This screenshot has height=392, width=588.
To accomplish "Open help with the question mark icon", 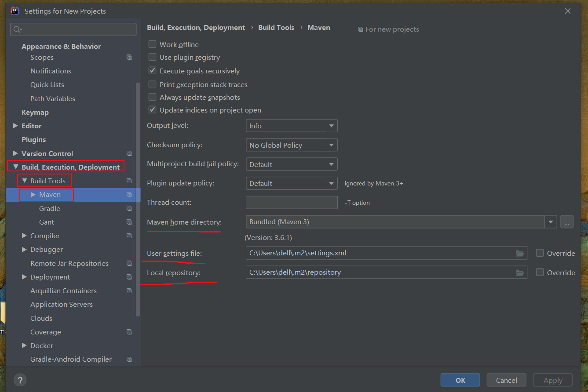I will pos(20,380).
